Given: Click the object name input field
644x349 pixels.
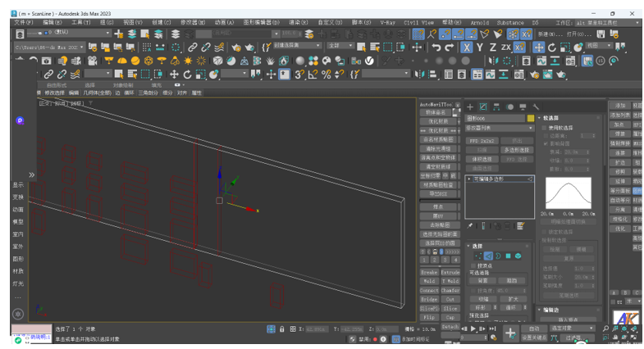Looking at the screenshot, I should (496, 118).
